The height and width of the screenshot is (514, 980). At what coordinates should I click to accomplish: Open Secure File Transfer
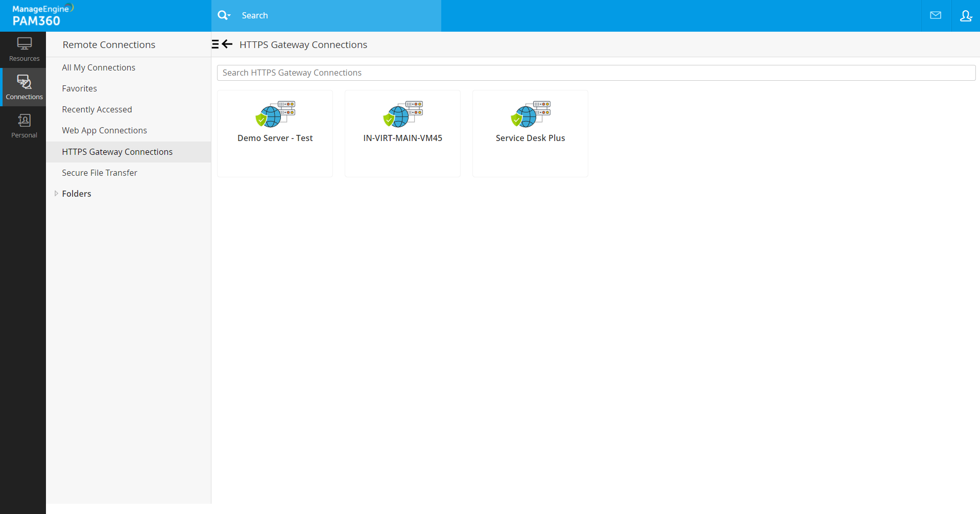[x=99, y=173]
